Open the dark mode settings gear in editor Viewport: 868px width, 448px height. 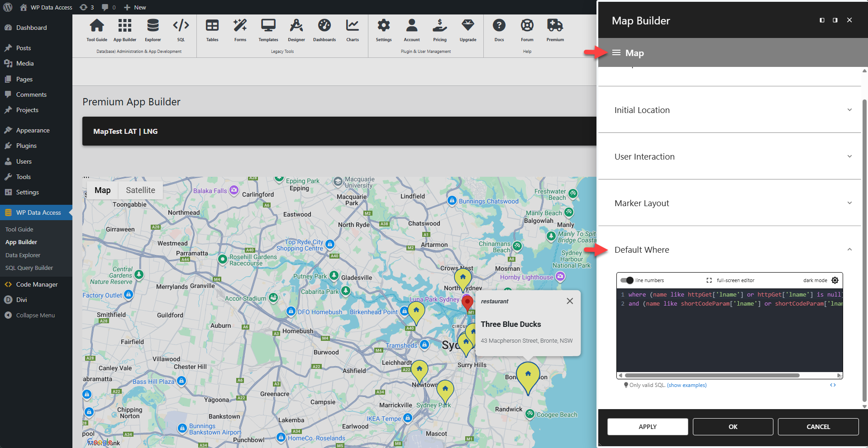tap(835, 280)
